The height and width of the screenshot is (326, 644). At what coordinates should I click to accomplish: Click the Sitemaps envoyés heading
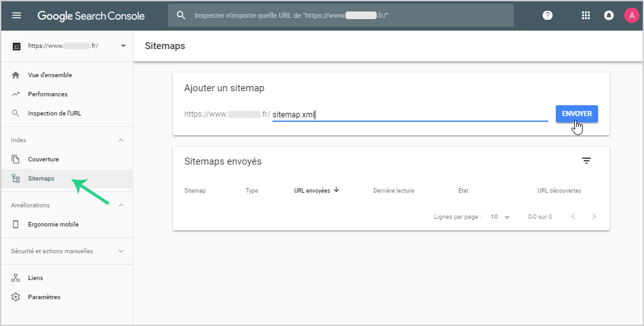[x=223, y=161]
